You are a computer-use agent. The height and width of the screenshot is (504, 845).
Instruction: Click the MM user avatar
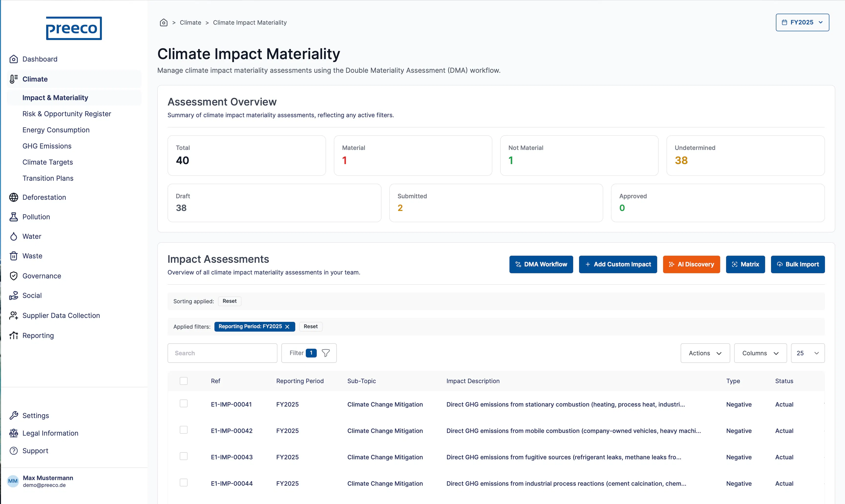point(13,481)
